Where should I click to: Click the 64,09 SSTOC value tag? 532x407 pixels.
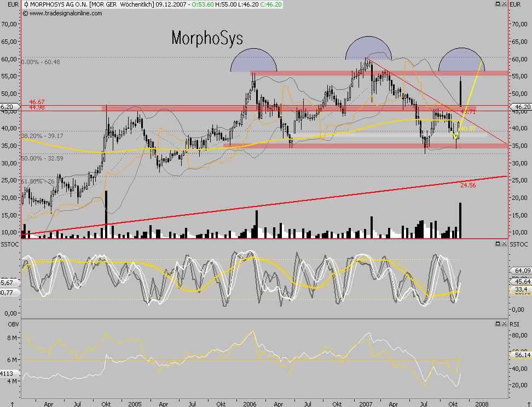point(522,271)
